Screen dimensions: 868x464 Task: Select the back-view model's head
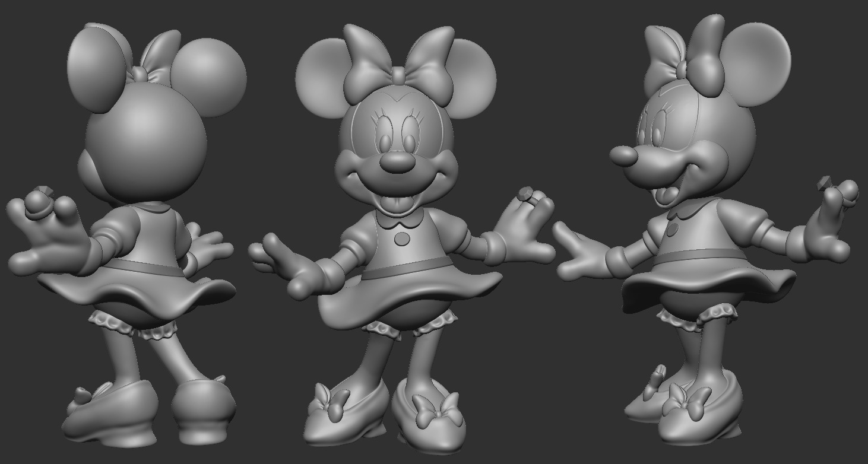pyautogui.click(x=145, y=142)
